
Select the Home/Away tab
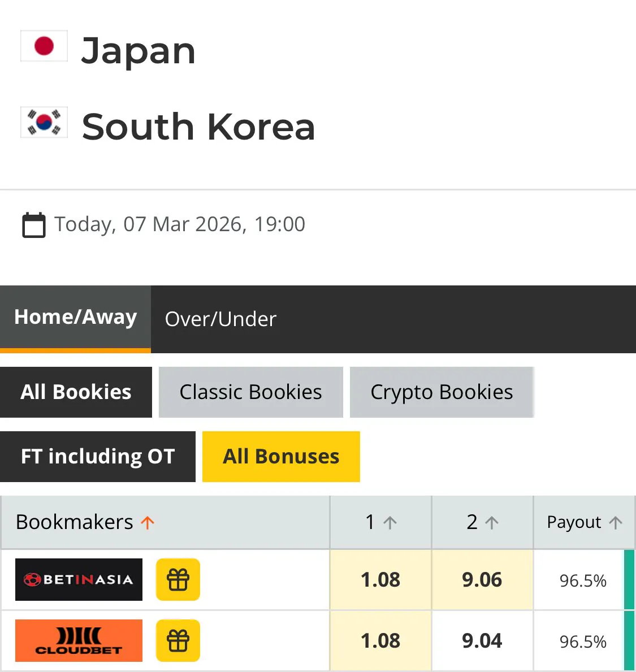(75, 318)
